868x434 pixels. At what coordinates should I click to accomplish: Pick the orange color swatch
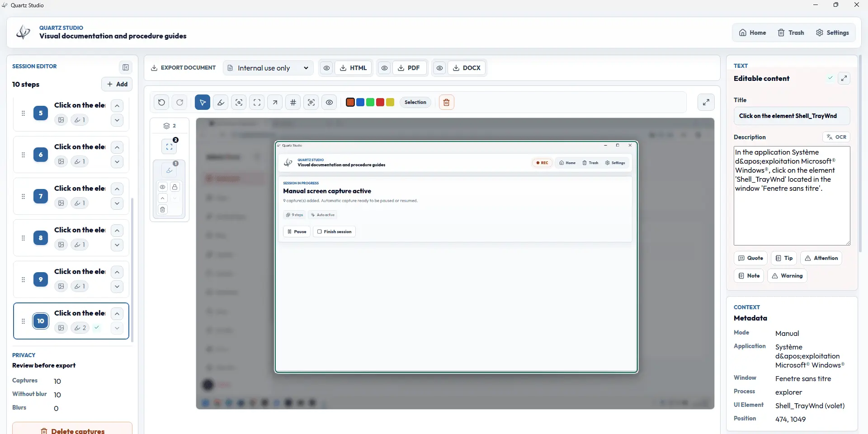tap(350, 102)
